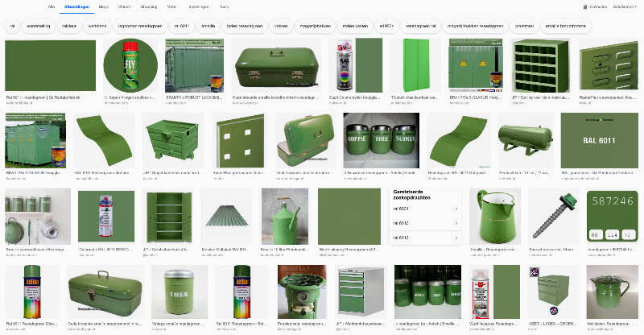This screenshot has height=335, width=644.
Task: Switch to the Shopping tab
Action: point(149,7)
